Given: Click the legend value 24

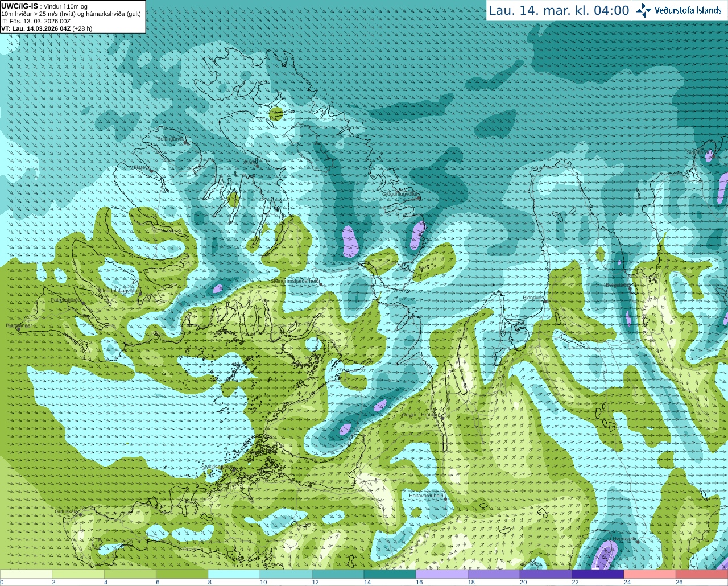Looking at the screenshot, I should [627, 583].
